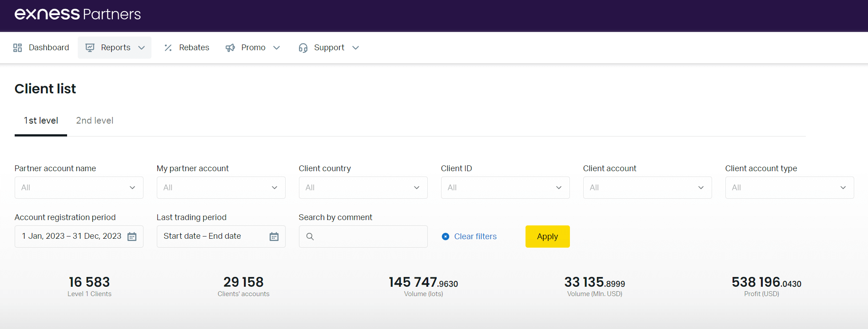868x329 pixels.
Task: Open the Client ID dropdown
Action: point(506,188)
